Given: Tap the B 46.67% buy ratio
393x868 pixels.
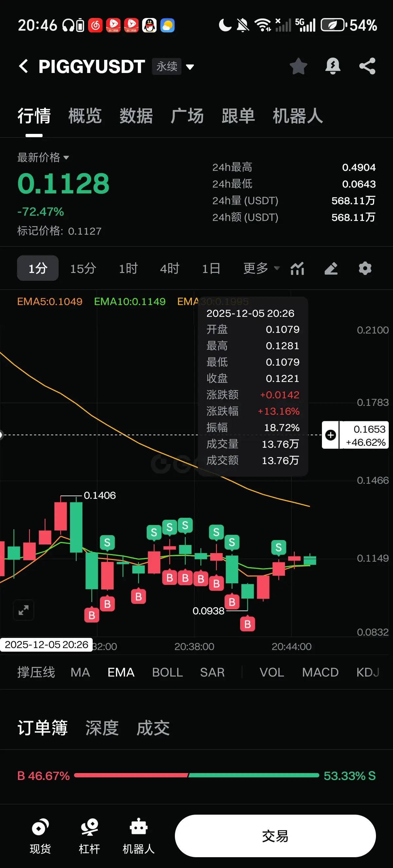Looking at the screenshot, I should tap(44, 776).
